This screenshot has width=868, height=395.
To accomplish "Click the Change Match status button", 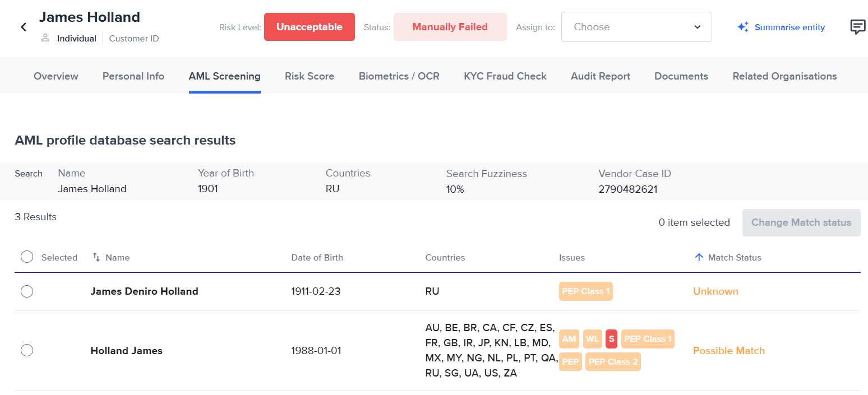I will click(801, 222).
